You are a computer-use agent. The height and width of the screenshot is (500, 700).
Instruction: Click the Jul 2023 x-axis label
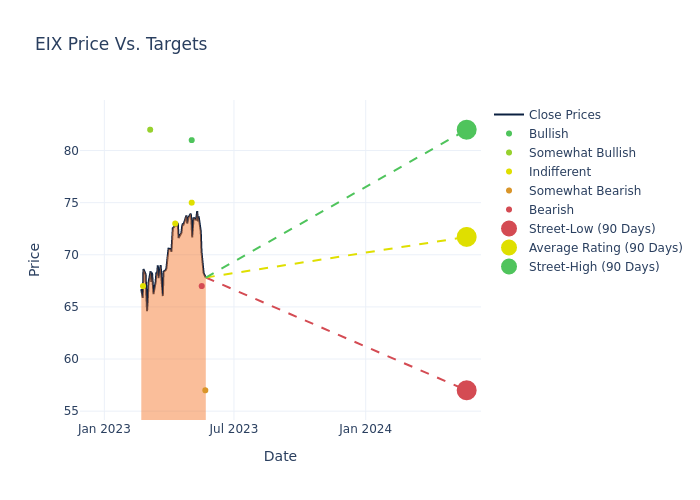point(234,429)
